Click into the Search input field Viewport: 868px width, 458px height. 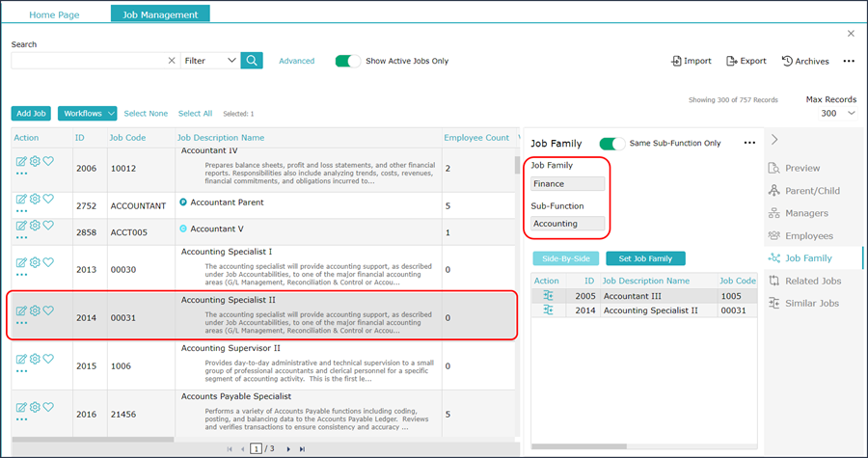(x=89, y=61)
